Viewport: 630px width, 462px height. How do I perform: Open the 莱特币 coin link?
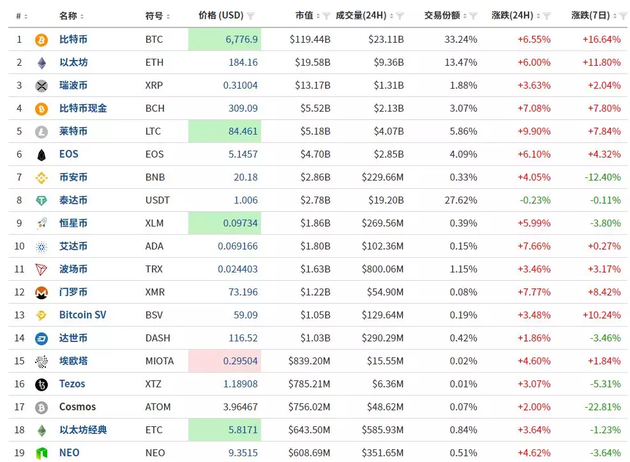point(73,131)
